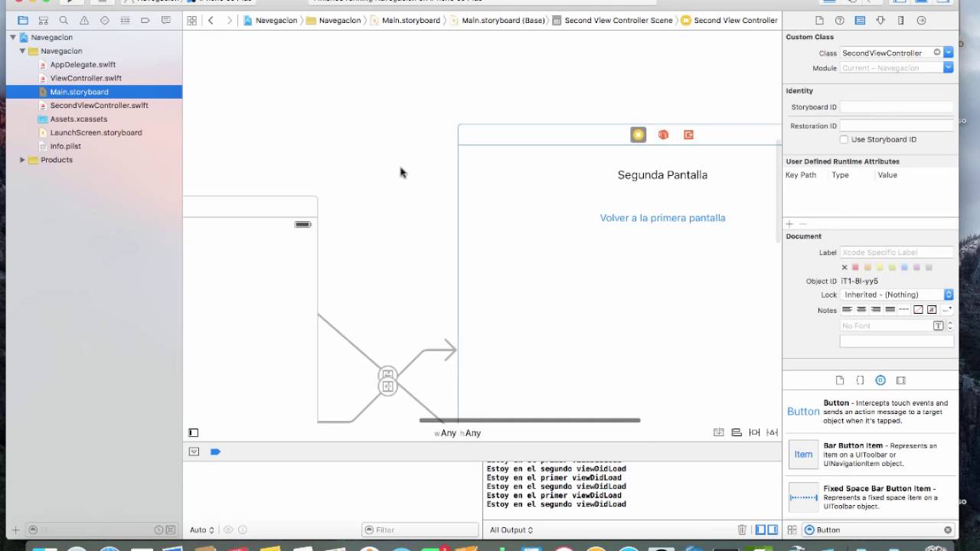Open the Symbol navigator
The height and width of the screenshot is (551, 980).
(44, 21)
